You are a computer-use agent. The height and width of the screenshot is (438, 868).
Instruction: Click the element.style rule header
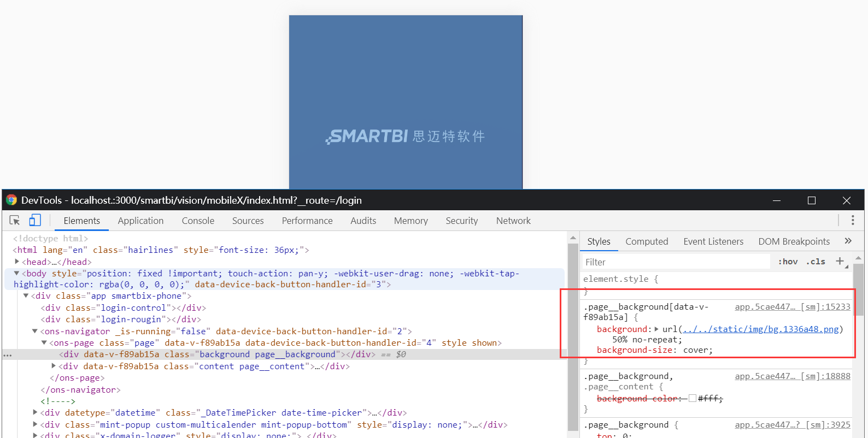[x=621, y=279]
